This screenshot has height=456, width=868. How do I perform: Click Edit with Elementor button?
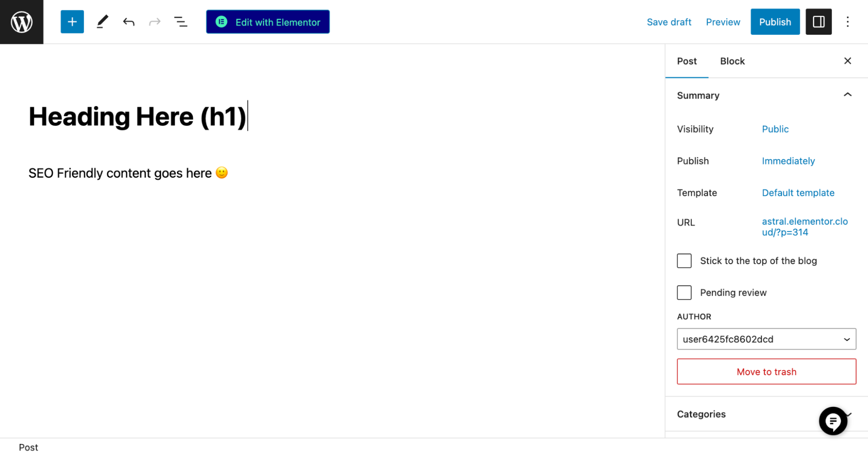click(x=268, y=22)
